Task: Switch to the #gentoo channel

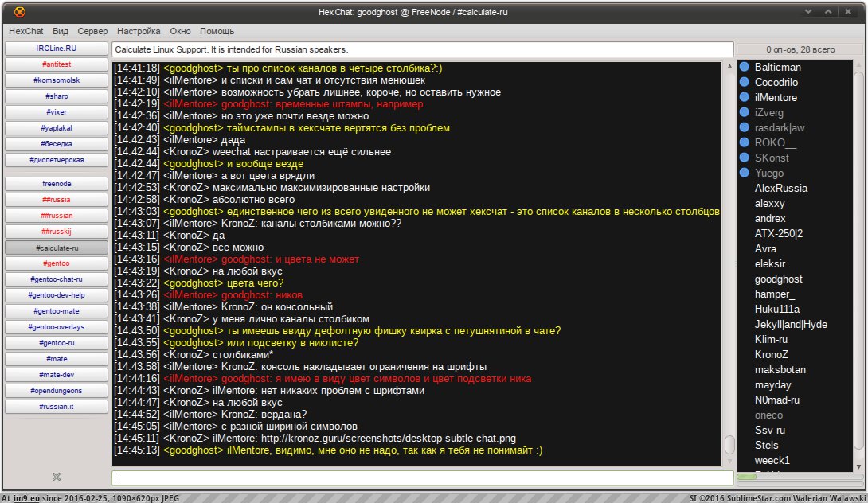Action: [57, 263]
